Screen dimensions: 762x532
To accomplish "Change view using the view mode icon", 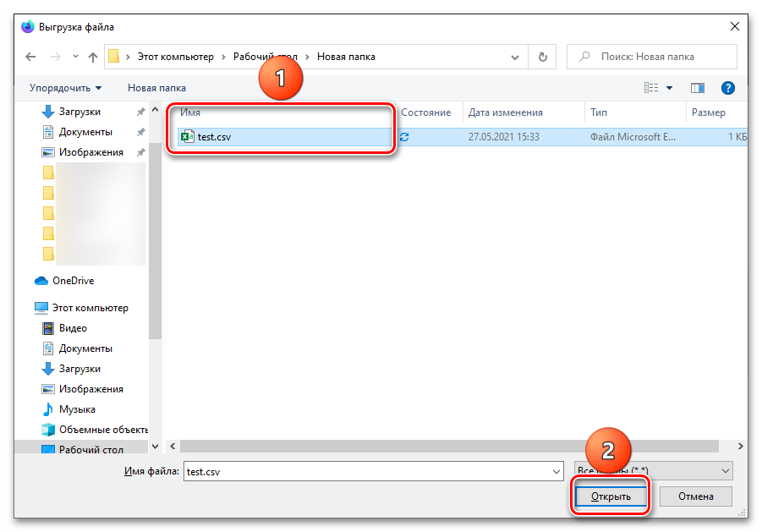I will (x=651, y=88).
